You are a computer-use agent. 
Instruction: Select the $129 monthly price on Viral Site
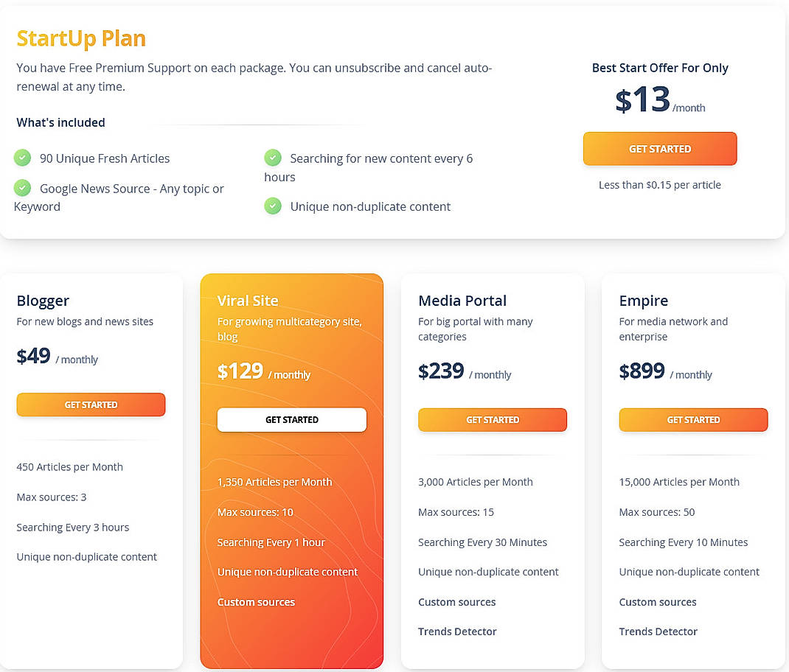tap(240, 371)
